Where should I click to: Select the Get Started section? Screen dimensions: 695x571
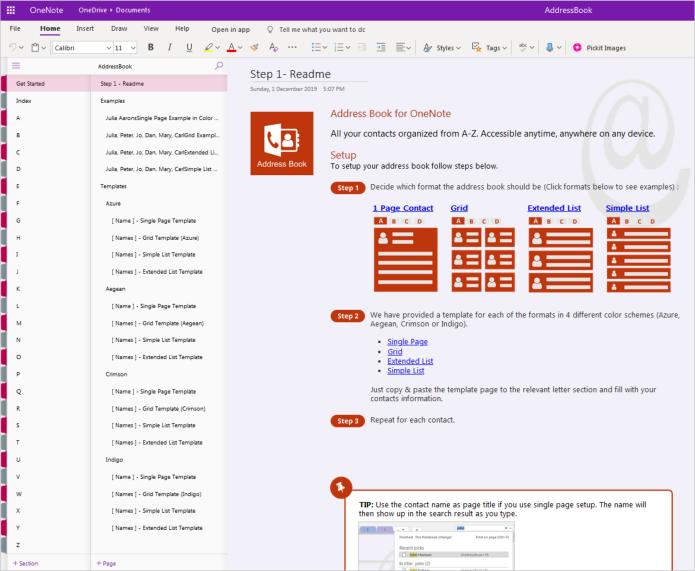click(x=49, y=83)
